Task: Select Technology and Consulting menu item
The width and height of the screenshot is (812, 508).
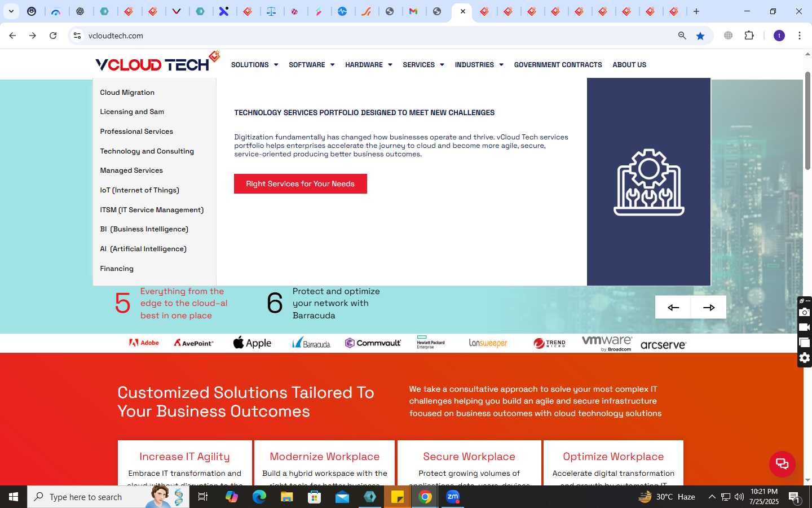Action: (x=147, y=151)
